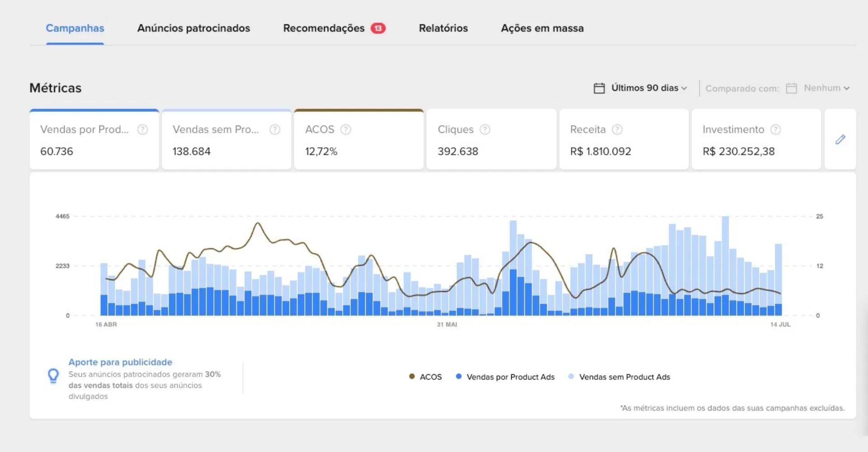Click the help icon next to Receita

[617, 129]
